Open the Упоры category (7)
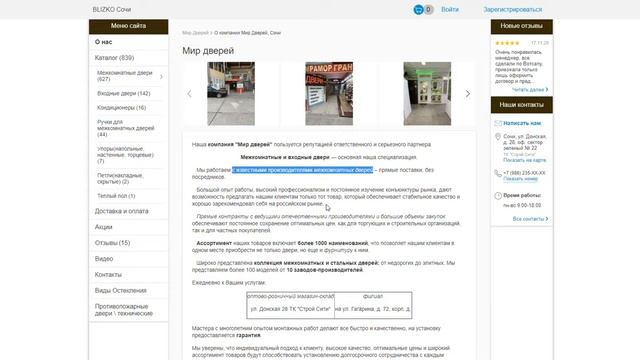This screenshot has height=360, width=640. (125, 155)
